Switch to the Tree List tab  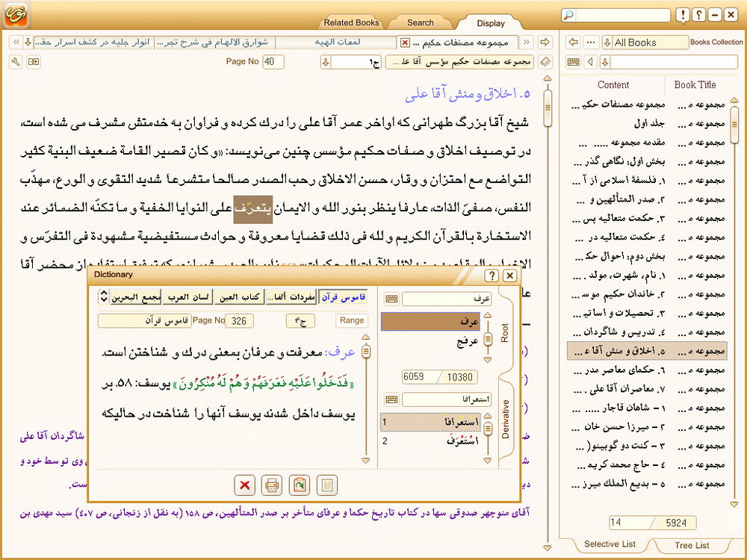point(692,545)
